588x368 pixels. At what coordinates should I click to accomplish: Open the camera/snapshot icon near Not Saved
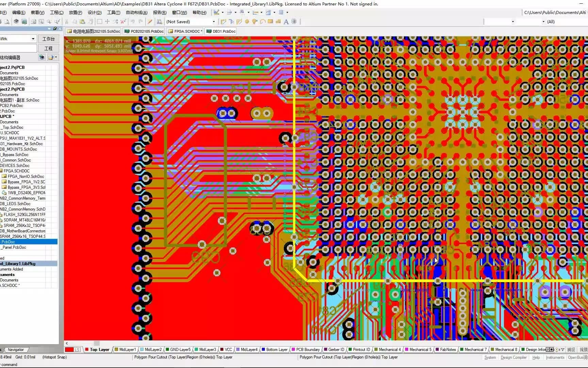coord(160,21)
